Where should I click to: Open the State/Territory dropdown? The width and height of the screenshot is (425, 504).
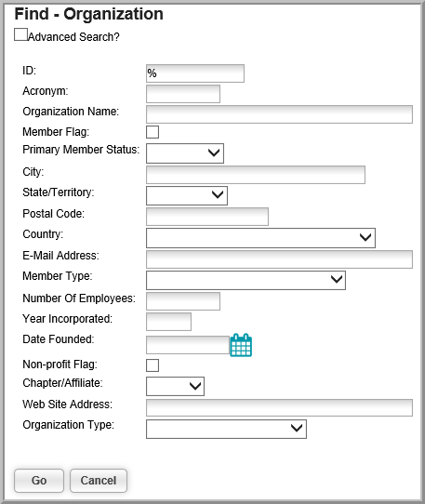tap(187, 195)
